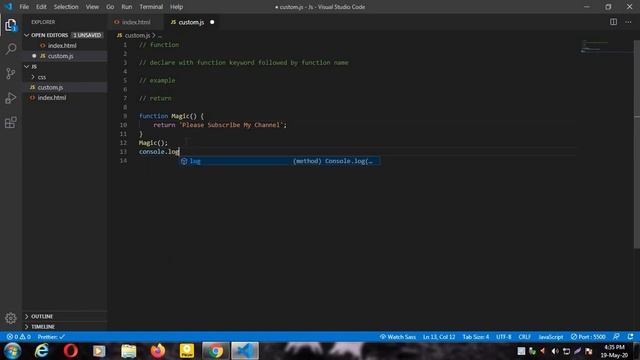This screenshot has height=360, width=640.
Task: Accept the log autocomplete suggestion
Action: tap(279, 161)
